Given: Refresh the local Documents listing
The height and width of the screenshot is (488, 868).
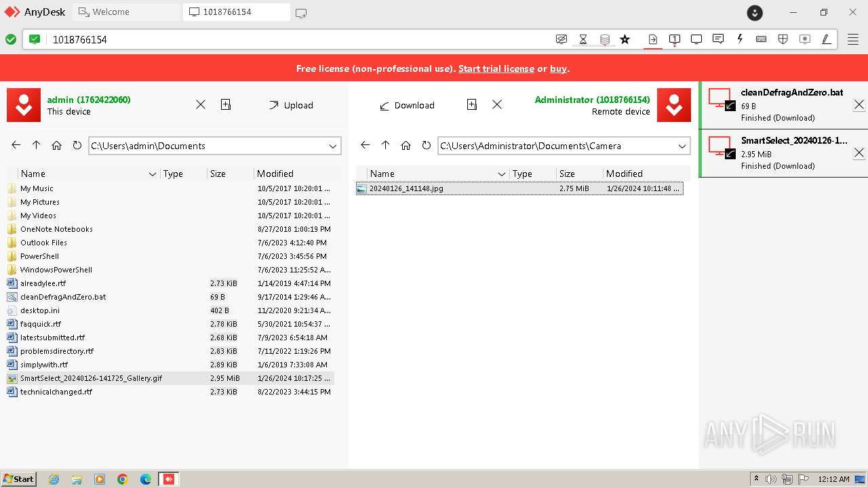Looking at the screenshot, I should point(77,145).
